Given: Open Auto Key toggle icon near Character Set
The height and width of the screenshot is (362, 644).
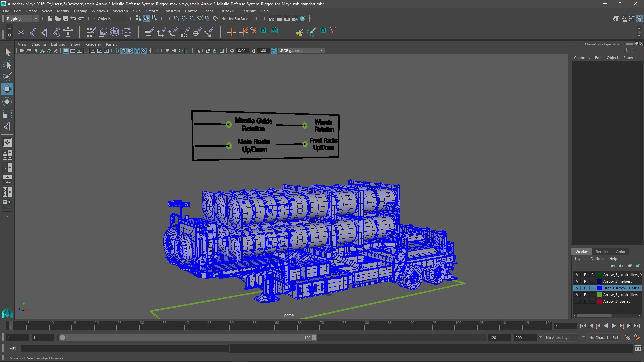Looking at the screenshot, I should point(627,338).
